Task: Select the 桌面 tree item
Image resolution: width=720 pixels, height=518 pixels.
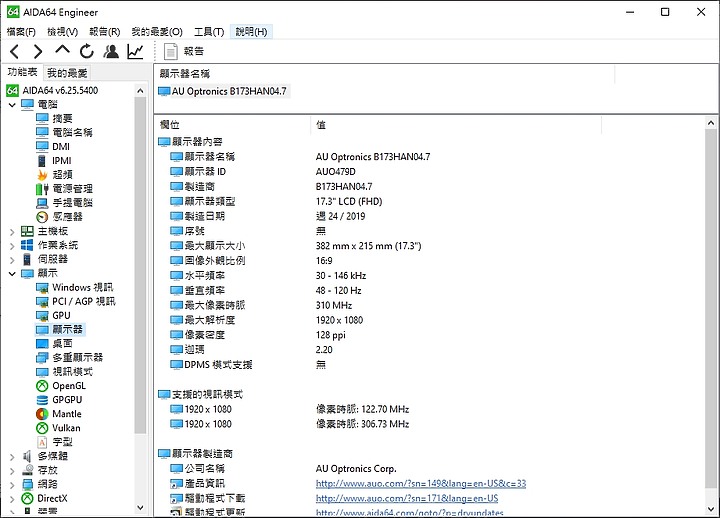Action: pos(54,343)
